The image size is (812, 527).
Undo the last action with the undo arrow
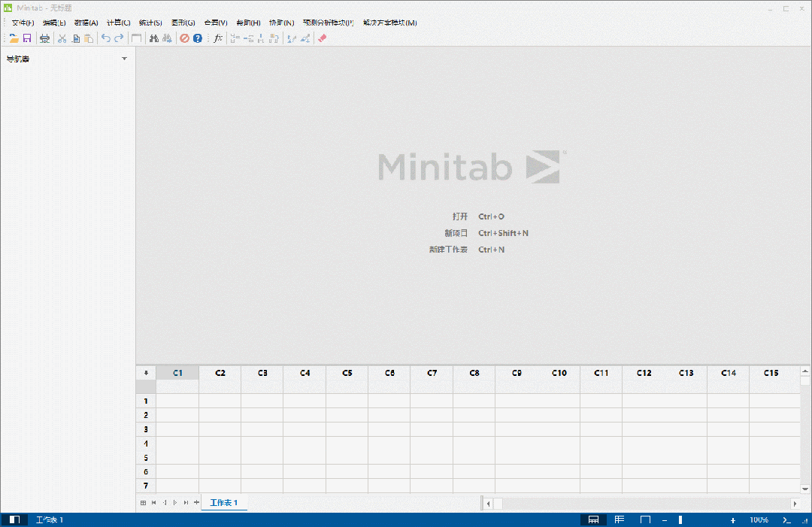pyautogui.click(x=106, y=38)
